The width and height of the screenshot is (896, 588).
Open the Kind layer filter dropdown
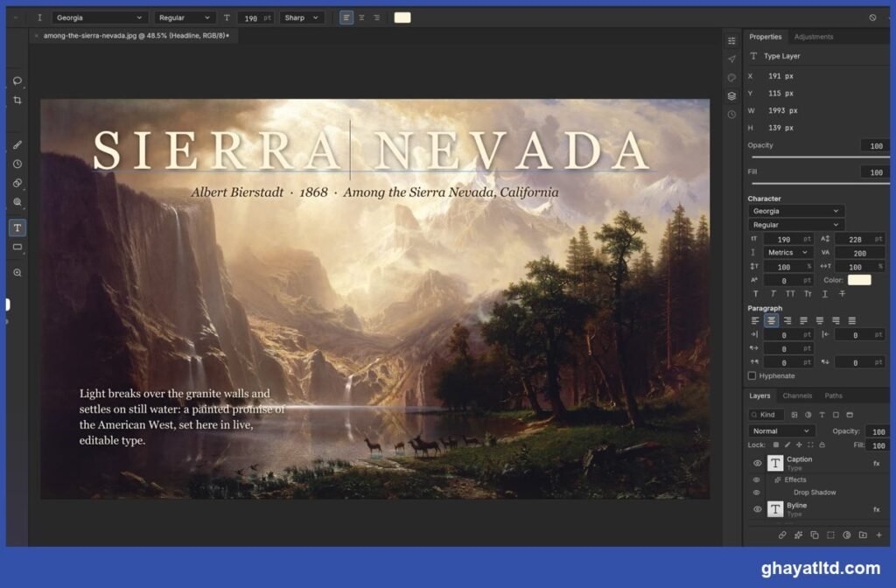pyautogui.click(x=766, y=415)
